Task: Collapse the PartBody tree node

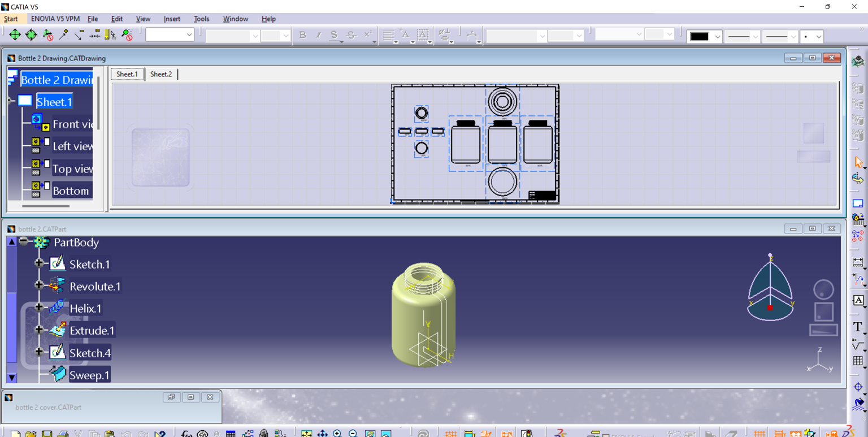Action: click(24, 241)
